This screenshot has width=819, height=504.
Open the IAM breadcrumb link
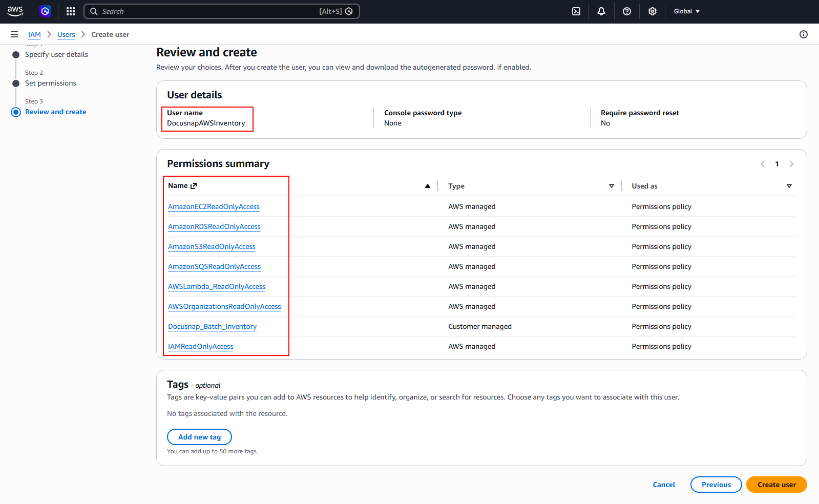click(34, 34)
